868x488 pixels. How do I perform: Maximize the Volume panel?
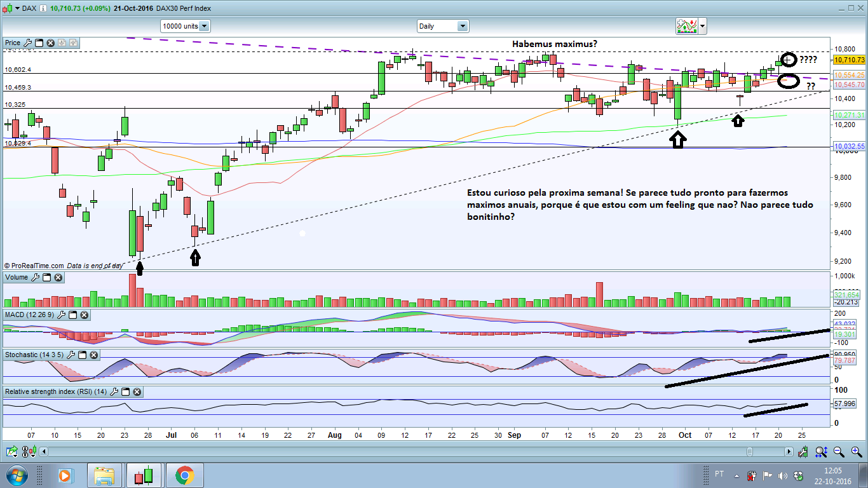click(x=46, y=278)
